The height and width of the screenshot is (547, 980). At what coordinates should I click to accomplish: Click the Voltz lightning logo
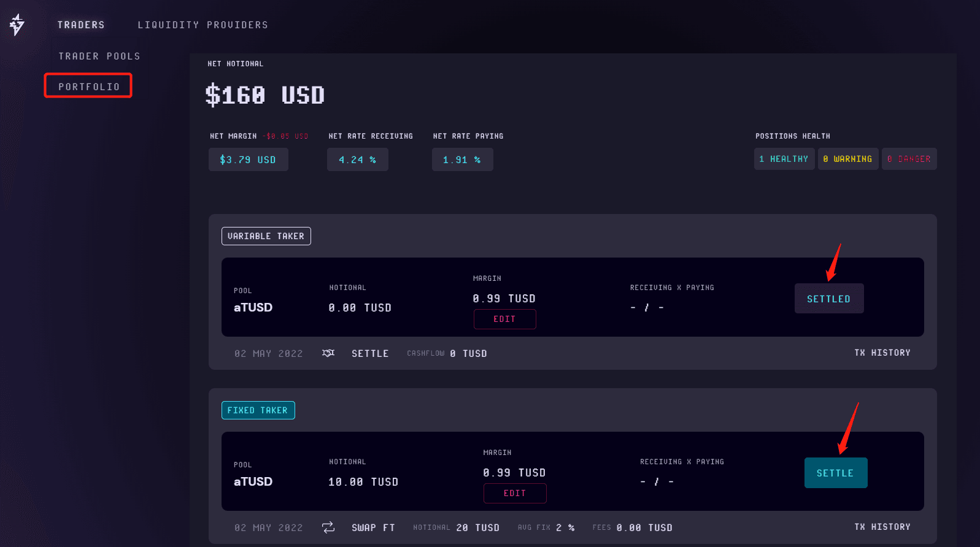17,25
